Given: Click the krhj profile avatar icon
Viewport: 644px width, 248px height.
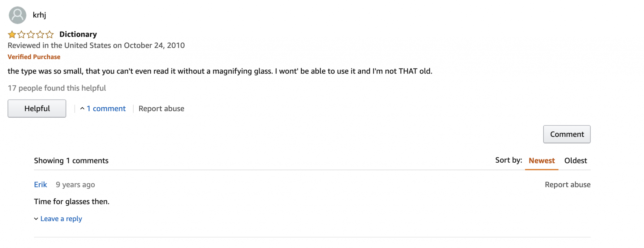Looking at the screenshot, I should click(17, 15).
